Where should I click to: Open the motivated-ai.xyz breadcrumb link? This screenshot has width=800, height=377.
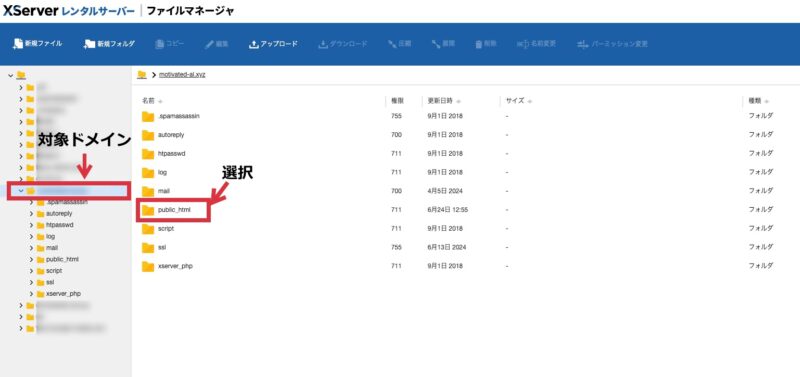182,75
